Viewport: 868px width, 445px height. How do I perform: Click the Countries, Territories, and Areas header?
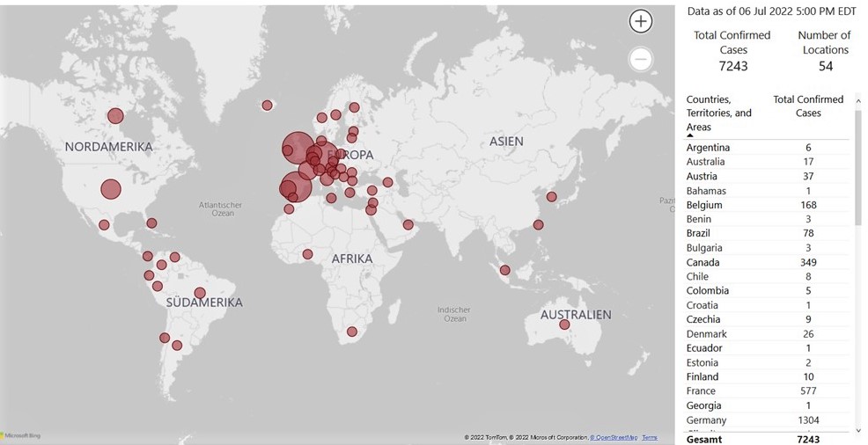718,113
